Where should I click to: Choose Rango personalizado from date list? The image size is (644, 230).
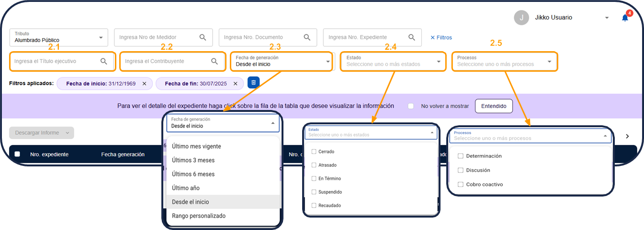(198, 216)
